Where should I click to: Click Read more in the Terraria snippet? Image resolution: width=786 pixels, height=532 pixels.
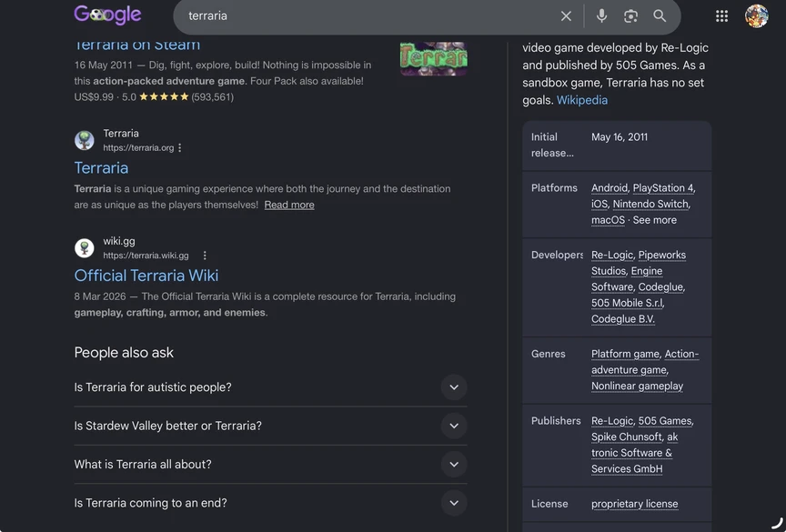pyautogui.click(x=289, y=205)
